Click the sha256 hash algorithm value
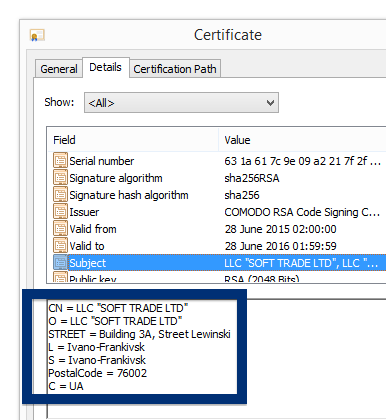 [x=242, y=195]
